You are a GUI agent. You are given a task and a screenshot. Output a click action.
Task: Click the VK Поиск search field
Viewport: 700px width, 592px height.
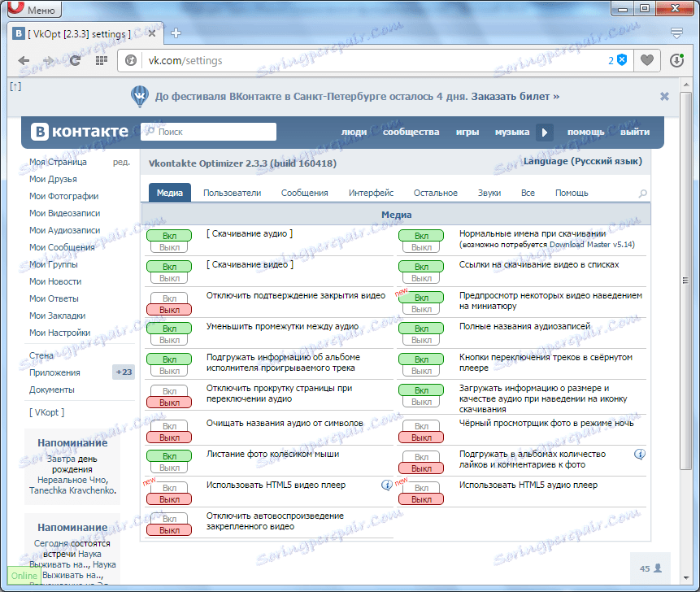click(x=208, y=132)
